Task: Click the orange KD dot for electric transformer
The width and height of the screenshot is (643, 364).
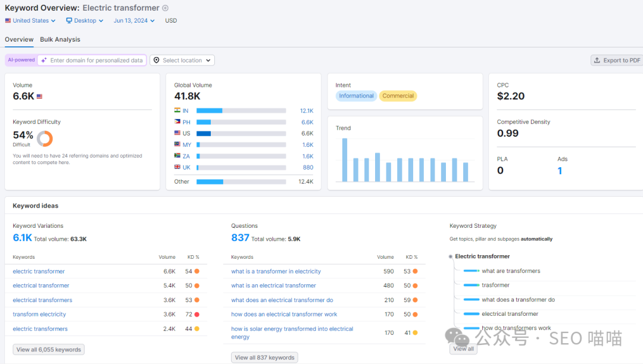Action: click(196, 271)
